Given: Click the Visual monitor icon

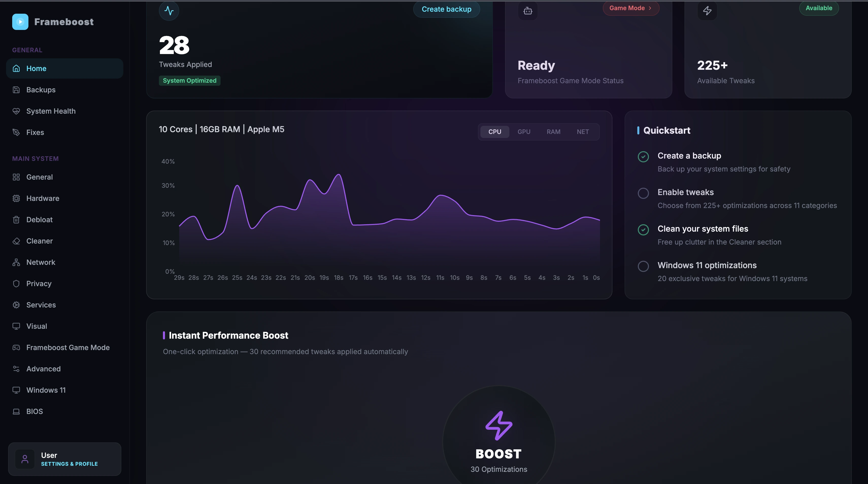Looking at the screenshot, I should [x=16, y=326].
